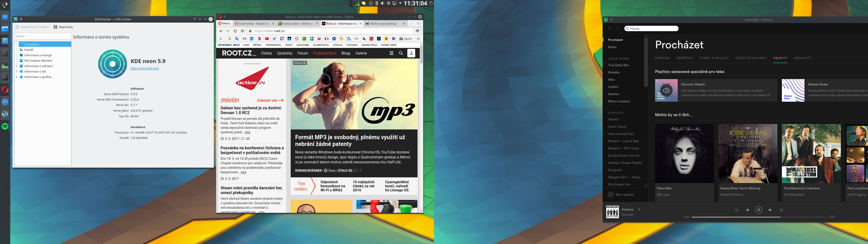Expand Informace o zařízení tree node

click(17, 66)
